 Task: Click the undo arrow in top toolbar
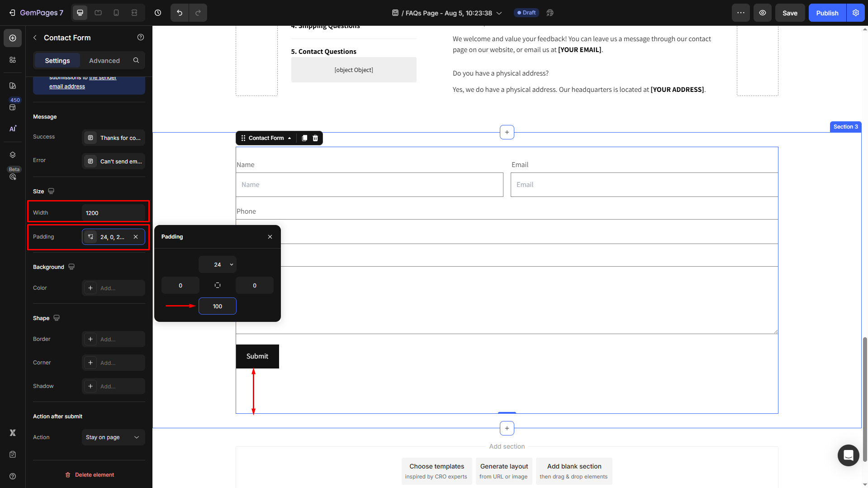180,13
